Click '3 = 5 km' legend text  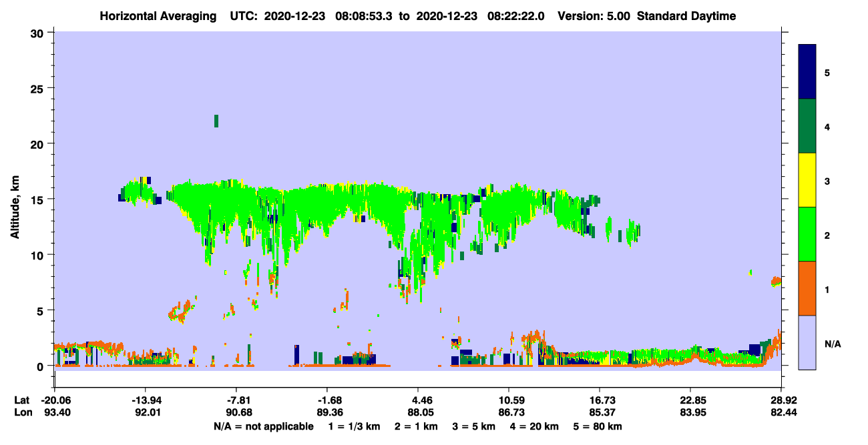(473, 426)
